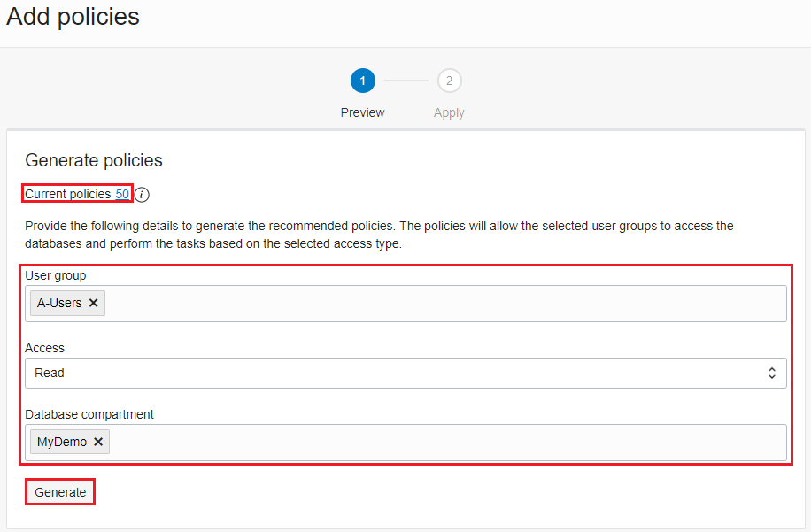811x532 pixels.
Task: Click the step 1 Preview circle
Action: (x=362, y=80)
